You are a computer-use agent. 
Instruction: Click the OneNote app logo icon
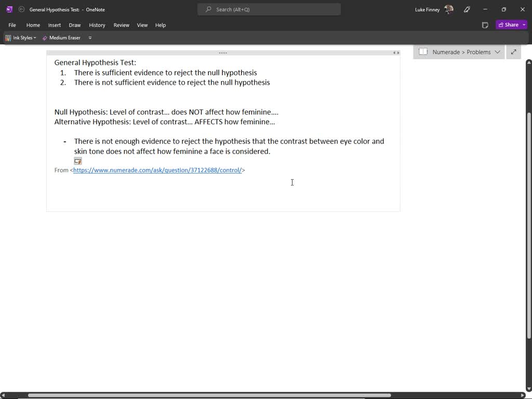(x=9, y=9)
